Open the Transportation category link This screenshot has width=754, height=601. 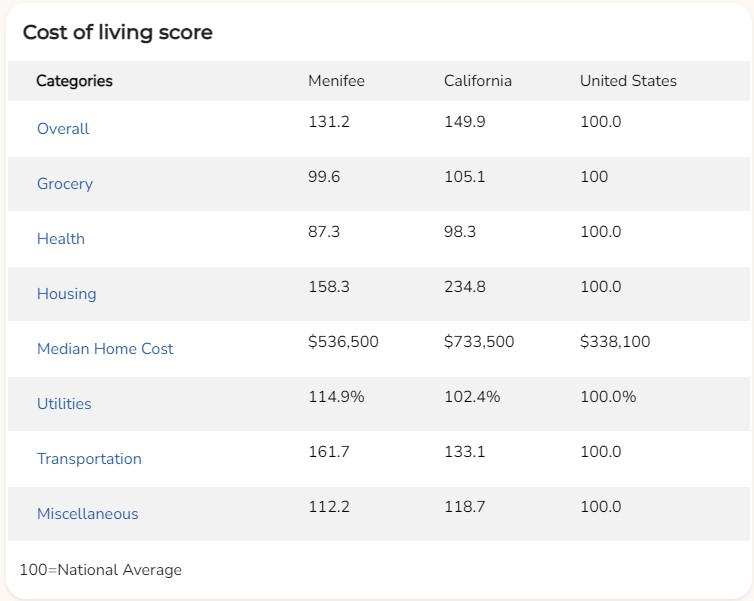pyautogui.click(x=89, y=459)
